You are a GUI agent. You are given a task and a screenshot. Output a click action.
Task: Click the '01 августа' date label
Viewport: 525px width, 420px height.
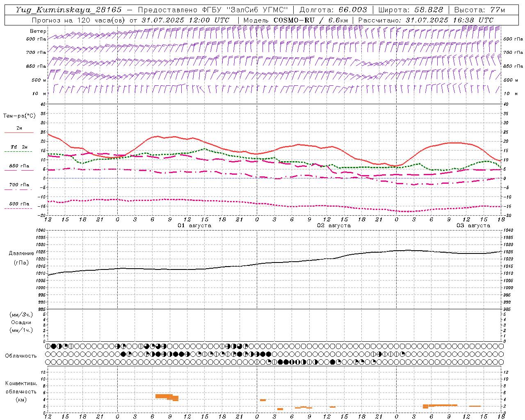click(194, 226)
